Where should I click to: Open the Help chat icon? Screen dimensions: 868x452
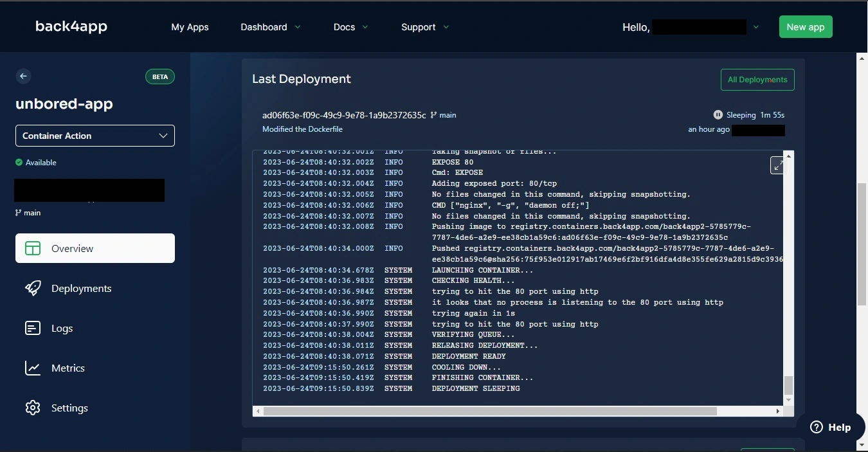pos(815,427)
